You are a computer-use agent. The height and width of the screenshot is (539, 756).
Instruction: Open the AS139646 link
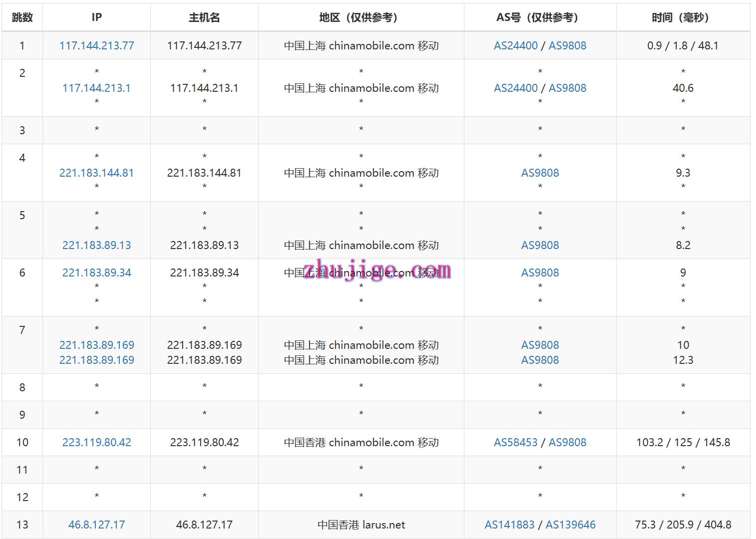point(570,525)
